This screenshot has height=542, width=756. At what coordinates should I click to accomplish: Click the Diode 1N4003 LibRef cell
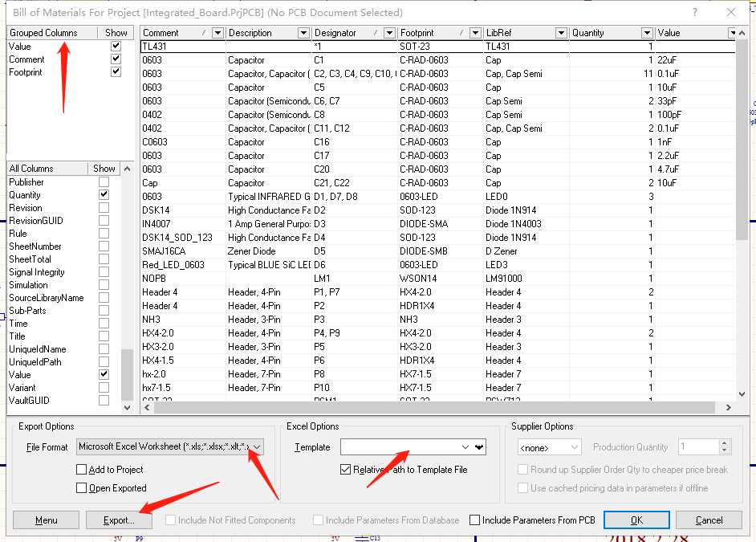click(526, 224)
